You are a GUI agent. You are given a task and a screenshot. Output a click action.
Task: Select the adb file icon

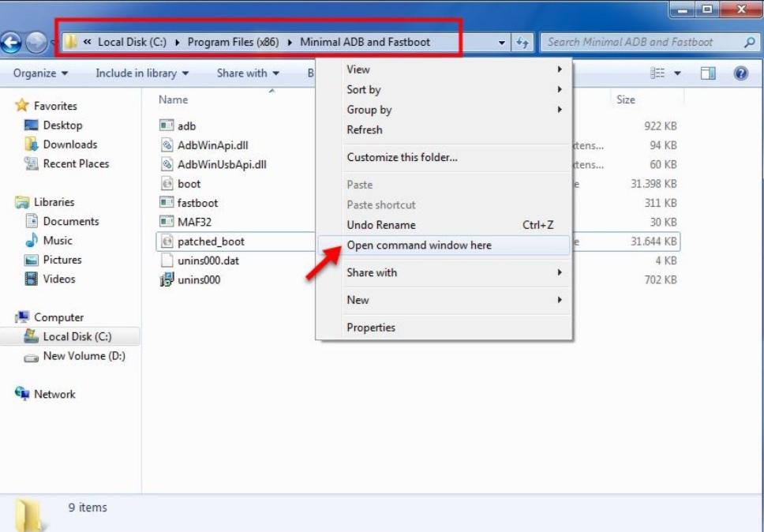[167, 126]
